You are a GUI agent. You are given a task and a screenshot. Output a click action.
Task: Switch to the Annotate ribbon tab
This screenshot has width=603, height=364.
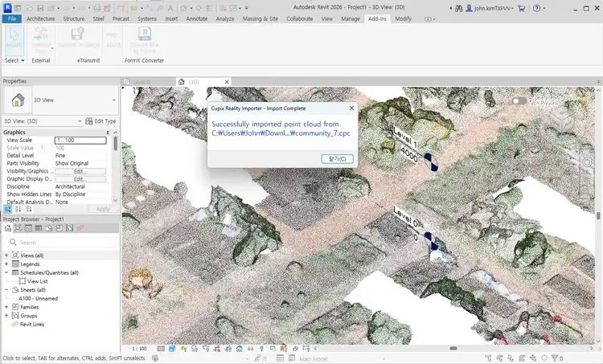tap(197, 18)
